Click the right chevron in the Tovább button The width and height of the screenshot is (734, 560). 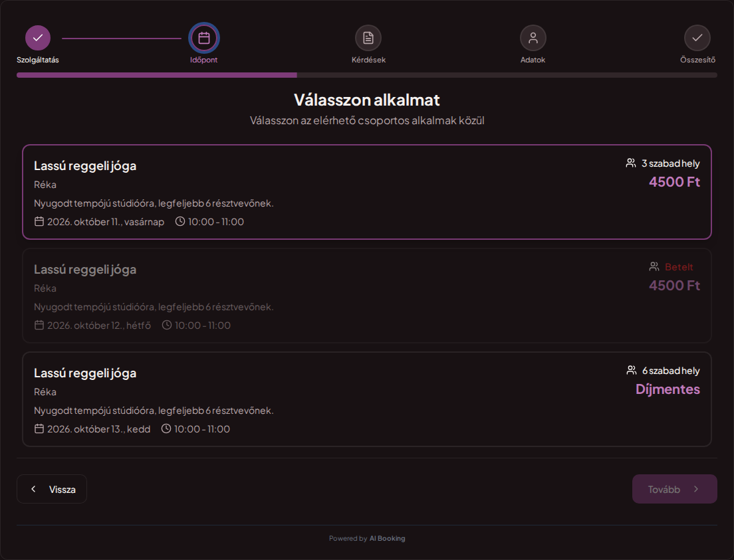(x=696, y=489)
